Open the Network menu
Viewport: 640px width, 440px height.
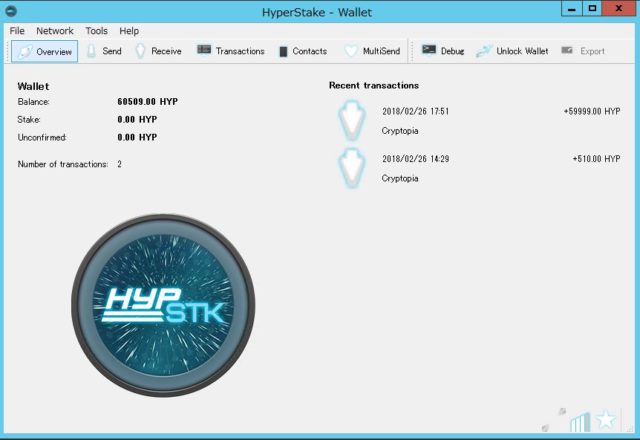tap(55, 31)
